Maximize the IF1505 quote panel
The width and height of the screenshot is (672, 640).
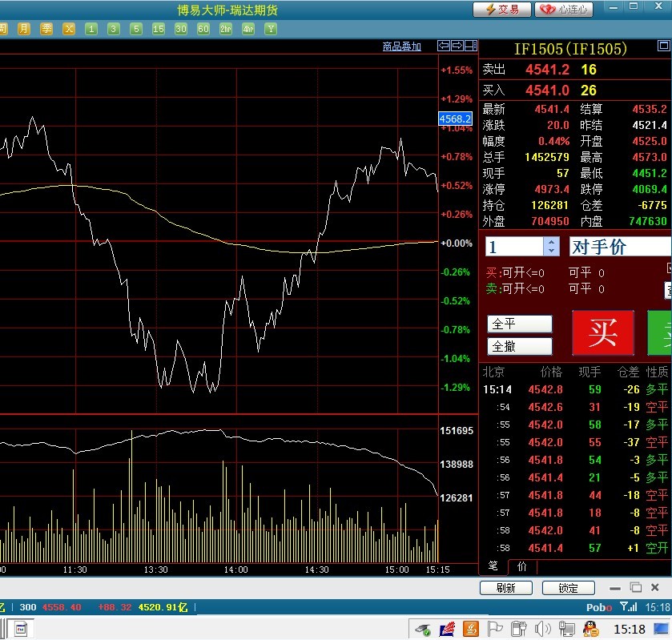pyautogui.click(x=635, y=588)
